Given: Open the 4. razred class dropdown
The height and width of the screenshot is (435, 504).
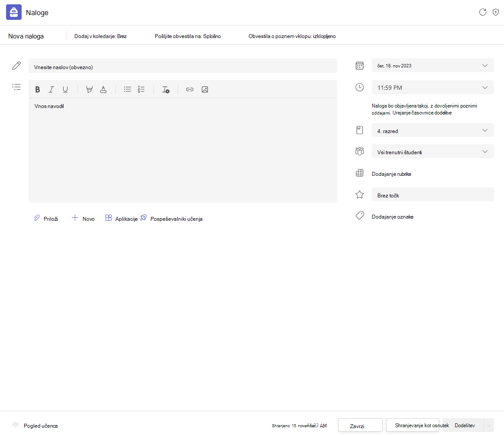Looking at the screenshot, I should point(433,130).
